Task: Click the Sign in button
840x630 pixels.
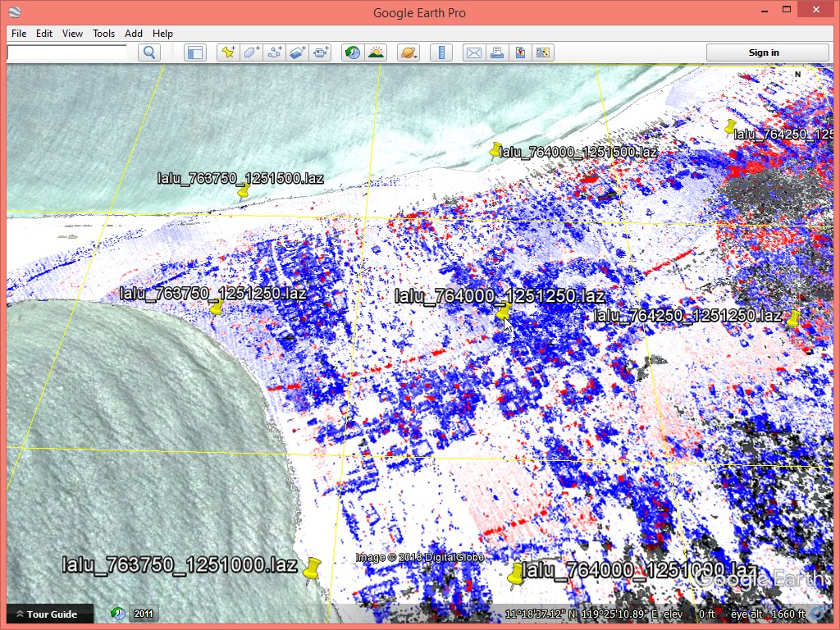Action: [764, 52]
